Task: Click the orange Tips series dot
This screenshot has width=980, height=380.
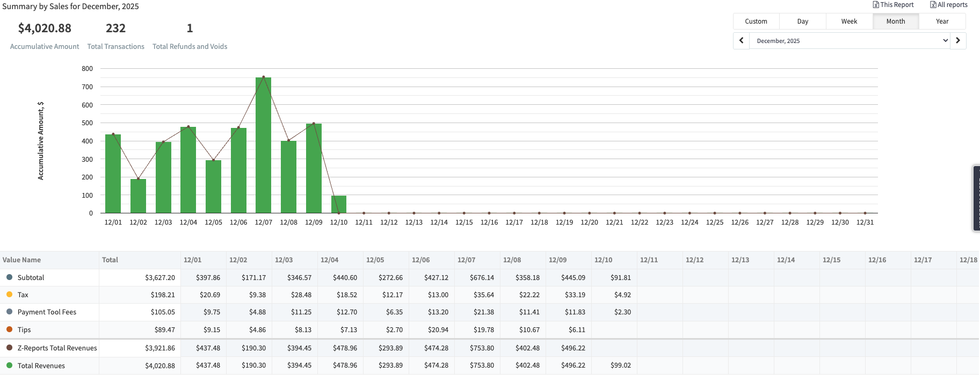Action: click(x=9, y=329)
